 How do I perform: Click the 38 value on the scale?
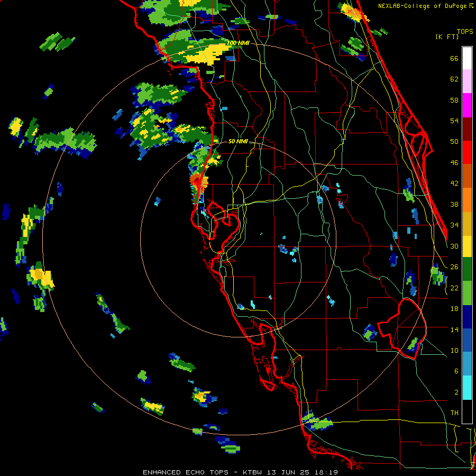pyautogui.click(x=454, y=204)
